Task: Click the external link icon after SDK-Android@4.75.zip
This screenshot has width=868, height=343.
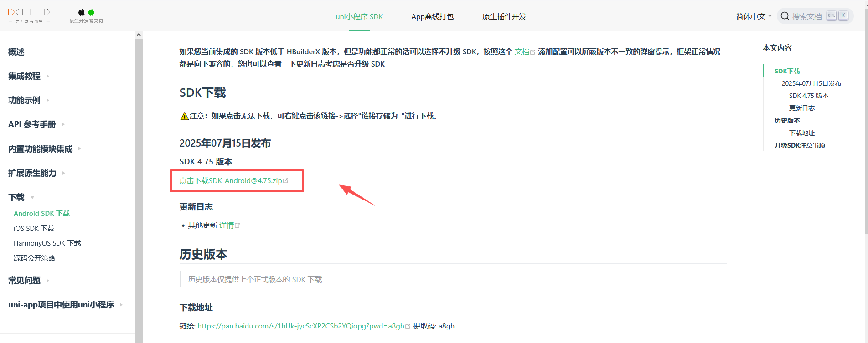Action: point(286,181)
